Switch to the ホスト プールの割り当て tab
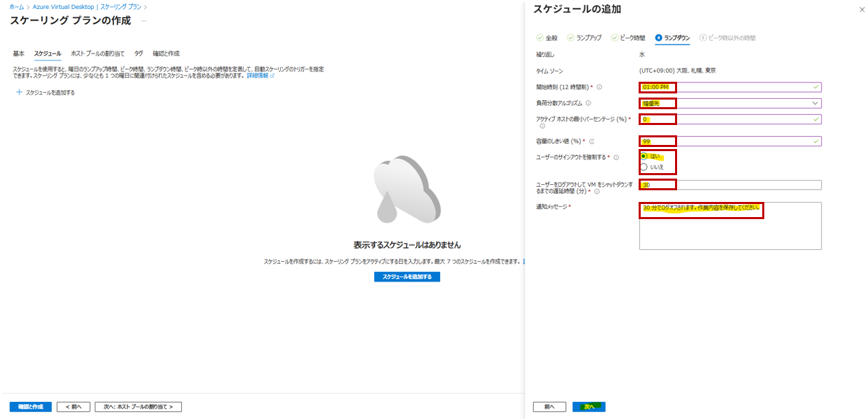 [98, 53]
